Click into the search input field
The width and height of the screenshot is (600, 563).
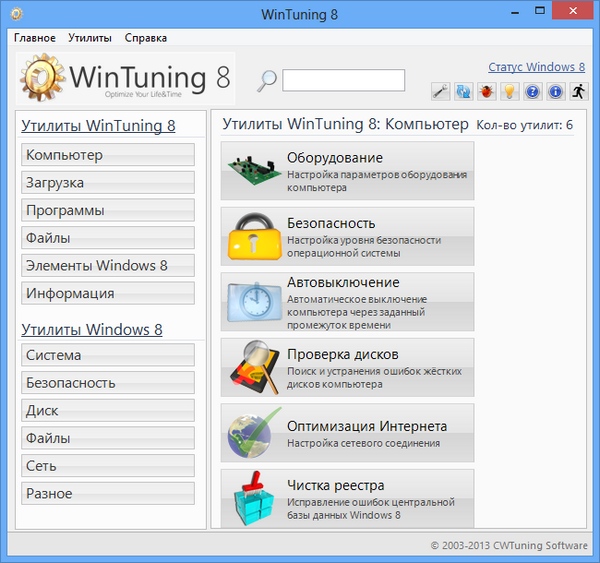(344, 80)
